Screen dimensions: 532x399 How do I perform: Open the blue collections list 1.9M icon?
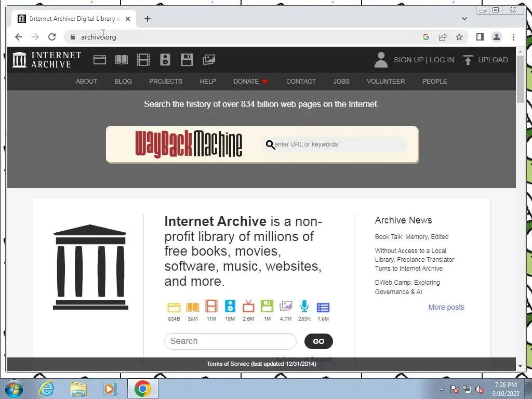click(323, 308)
